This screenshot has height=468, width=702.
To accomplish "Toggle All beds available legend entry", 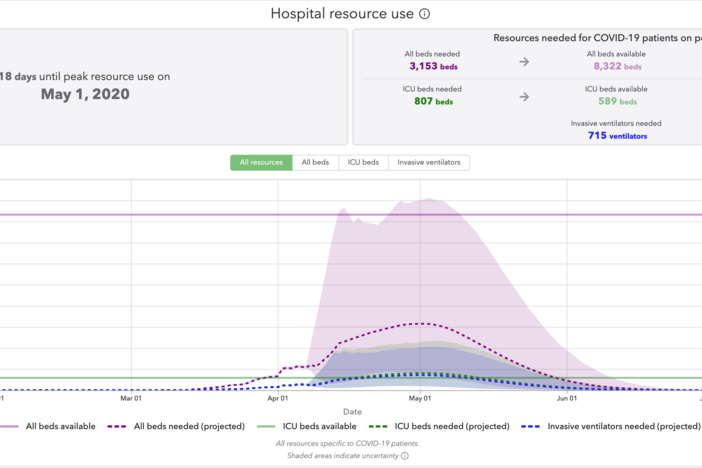I will pos(47,426).
